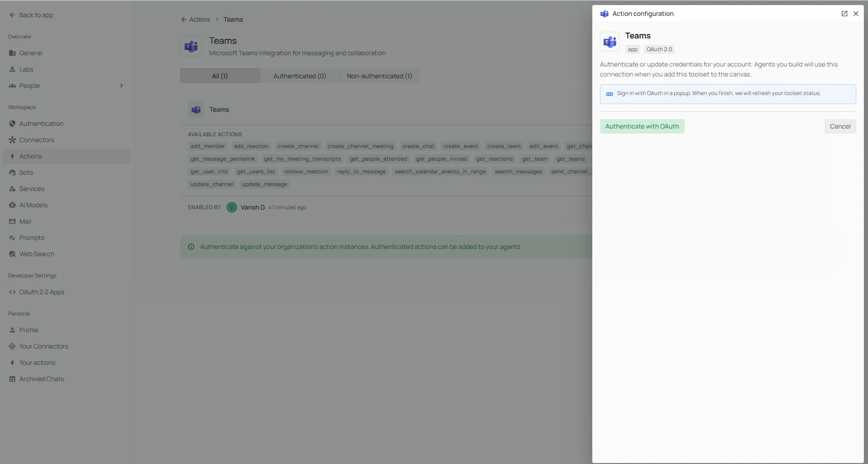Select the create_channel action tag
Viewport: 868px width, 464px height.
pos(297,146)
